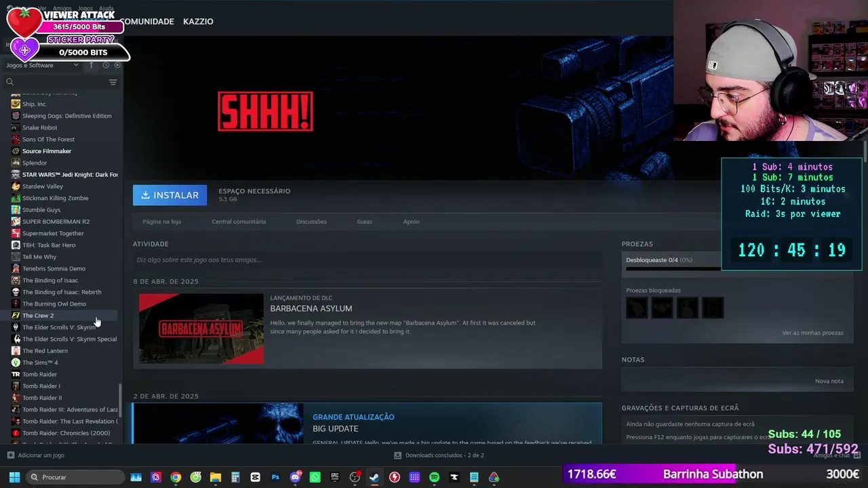Image resolution: width=868 pixels, height=488 pixels.
Task: Expand the Jogos e Software dropdown
Action: click(x=43, y=65)
